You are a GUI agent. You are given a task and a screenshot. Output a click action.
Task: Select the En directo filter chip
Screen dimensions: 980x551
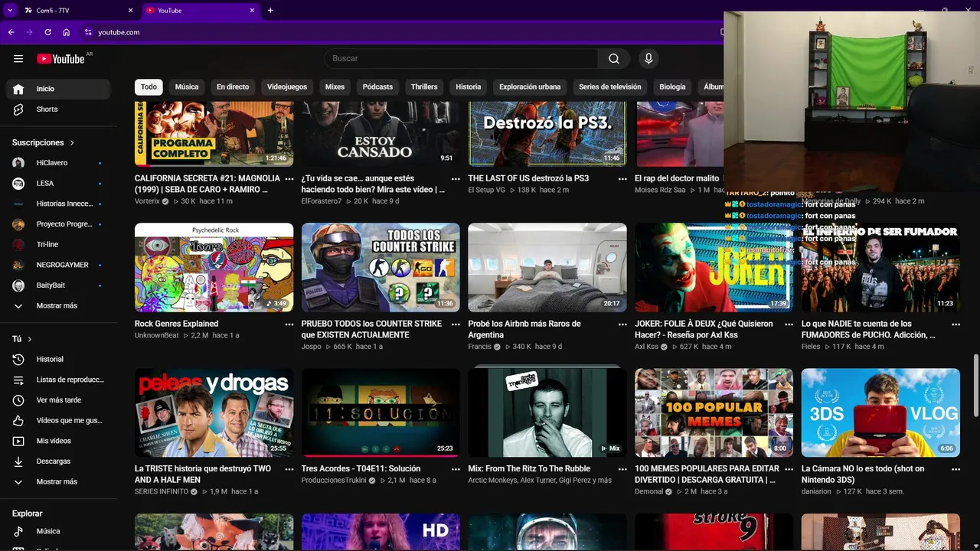click(233, 87)
